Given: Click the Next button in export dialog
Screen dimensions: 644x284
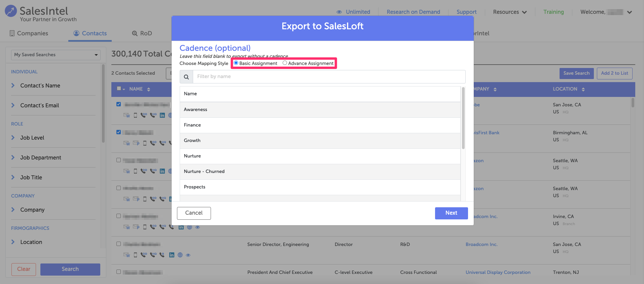Looking at the screenshot, I should click(x=451, y=213).
